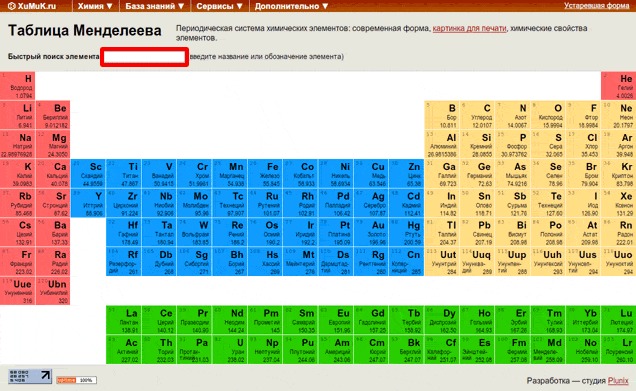Select the Iron (Fe) element cell
This screenshot has height=391, width=636.
pyautogui.click(x=265, y=174)
